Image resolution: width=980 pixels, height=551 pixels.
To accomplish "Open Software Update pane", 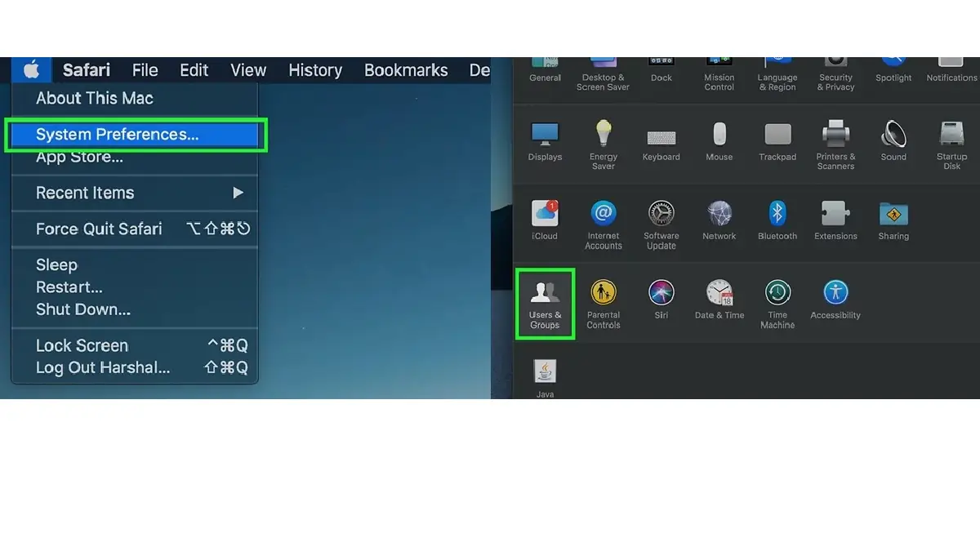I will pos(661,224).
